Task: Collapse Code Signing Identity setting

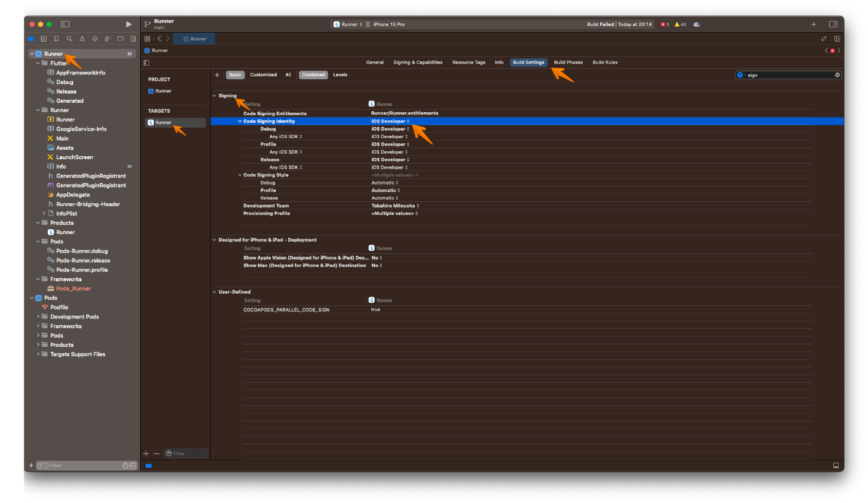Action: click(240, 121)
